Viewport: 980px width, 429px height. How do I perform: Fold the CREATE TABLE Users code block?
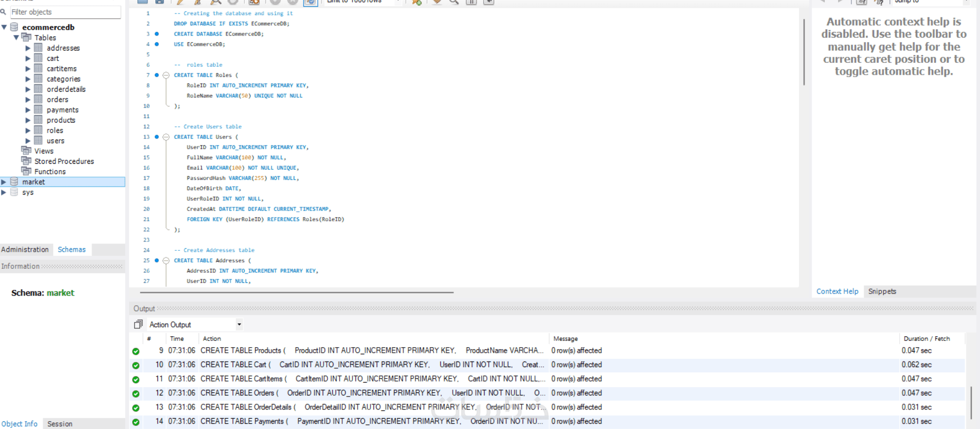[166, 137]
